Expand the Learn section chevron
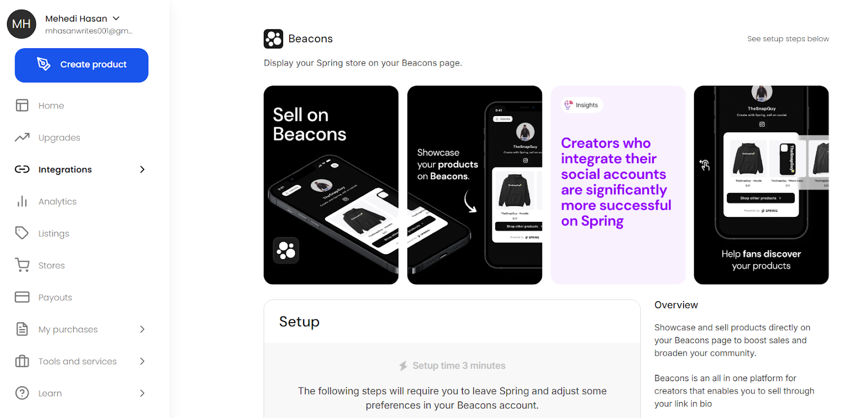The image size is (868, 418). pos(142,393)
